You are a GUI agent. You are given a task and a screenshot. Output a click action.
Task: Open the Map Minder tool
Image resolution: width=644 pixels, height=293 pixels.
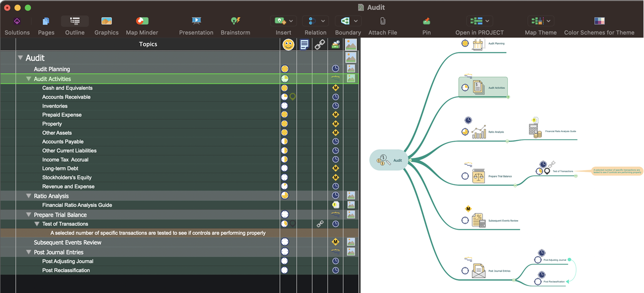point(141,24)
